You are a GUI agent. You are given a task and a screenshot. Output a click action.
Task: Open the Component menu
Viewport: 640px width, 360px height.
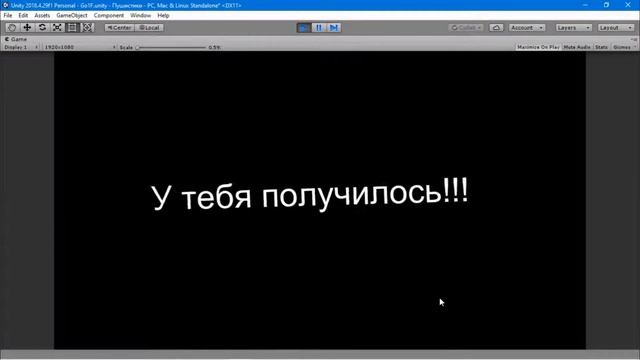pos(109,16)
